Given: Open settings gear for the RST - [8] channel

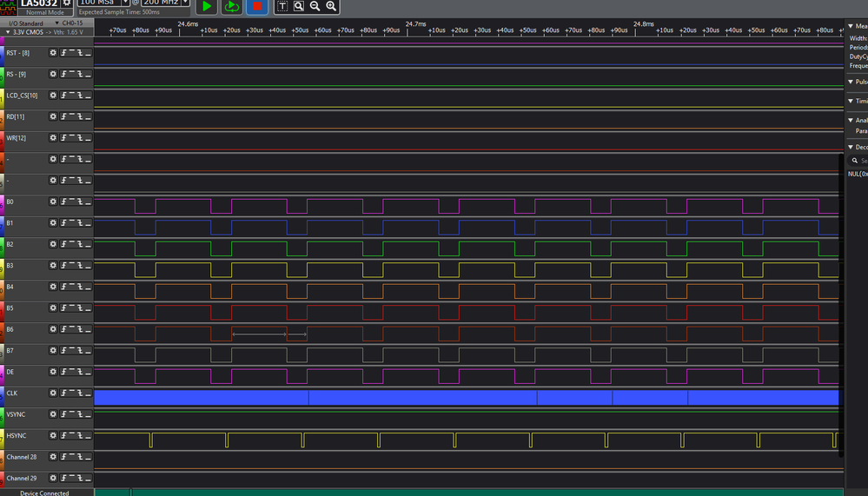Looking at the screenshot, I should [53, 53].
